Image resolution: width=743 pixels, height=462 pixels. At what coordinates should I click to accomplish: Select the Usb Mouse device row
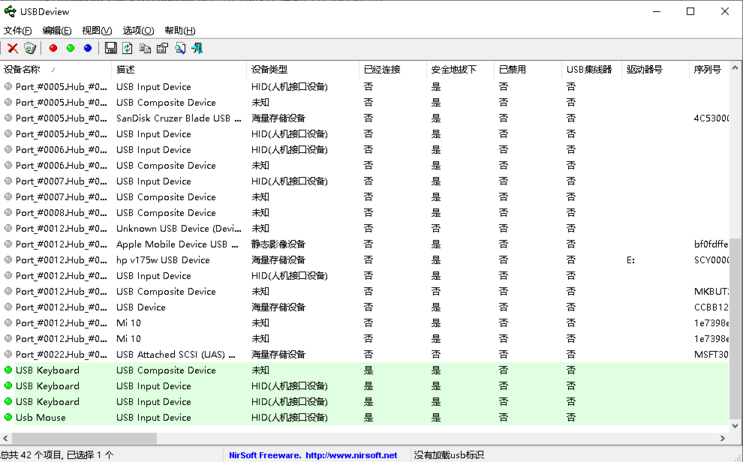(x=41, y=418)
